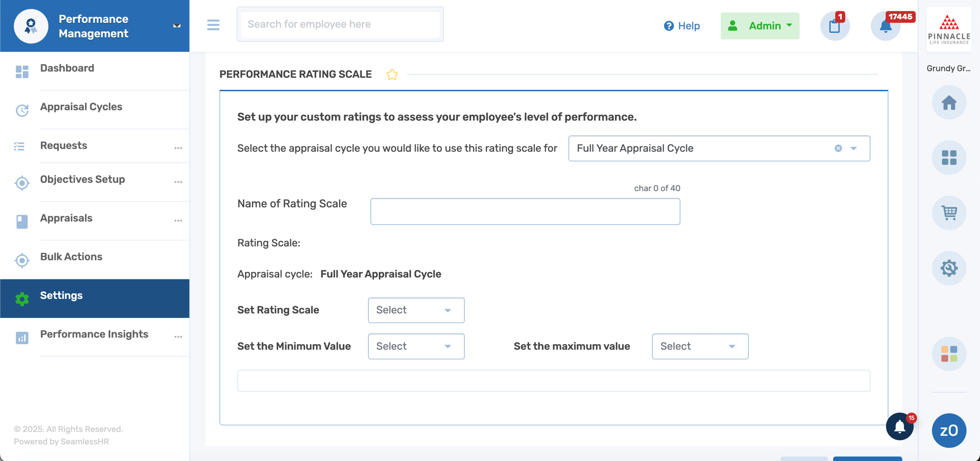Screen dimensions: 980x461
Task: Select Settings in the sidebar
Action: 95,298
